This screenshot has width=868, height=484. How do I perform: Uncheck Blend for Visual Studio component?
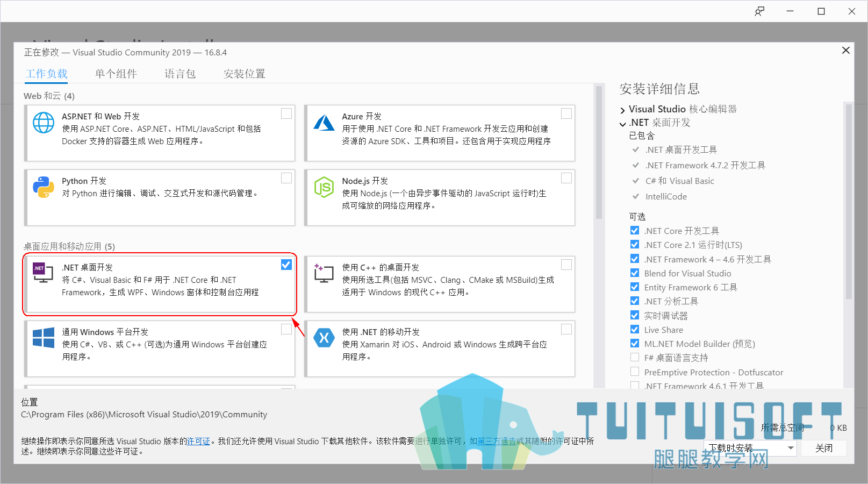tap(635, 273)
